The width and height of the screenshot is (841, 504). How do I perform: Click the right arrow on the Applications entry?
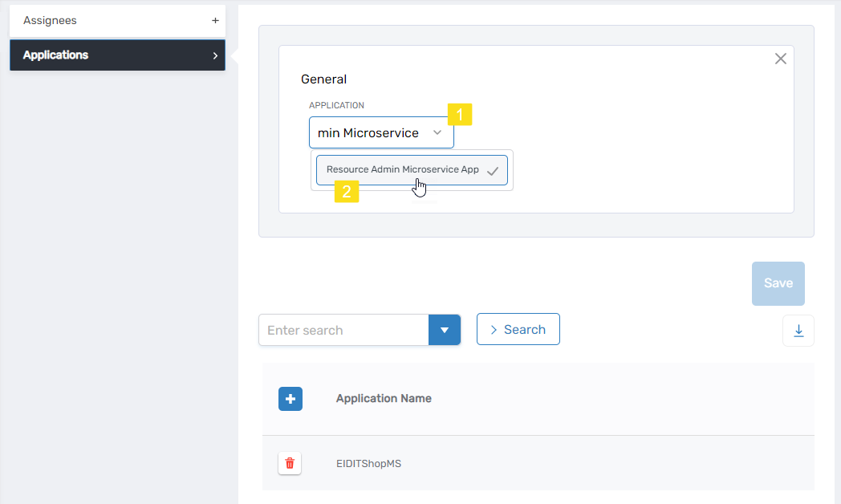point(215,55)
